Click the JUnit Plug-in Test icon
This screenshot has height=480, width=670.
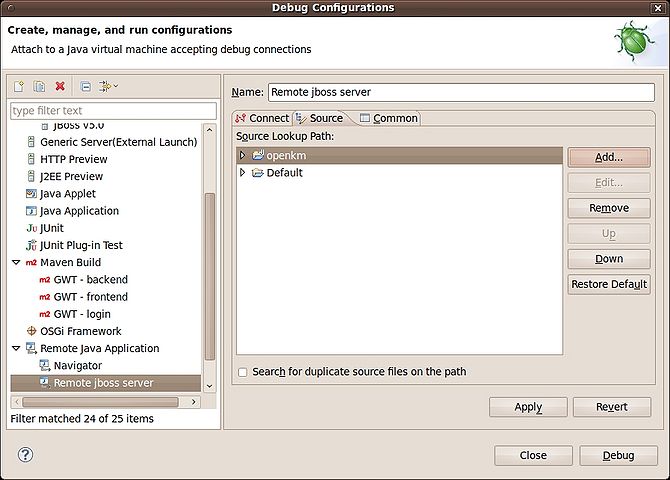[x=31, y=245]
